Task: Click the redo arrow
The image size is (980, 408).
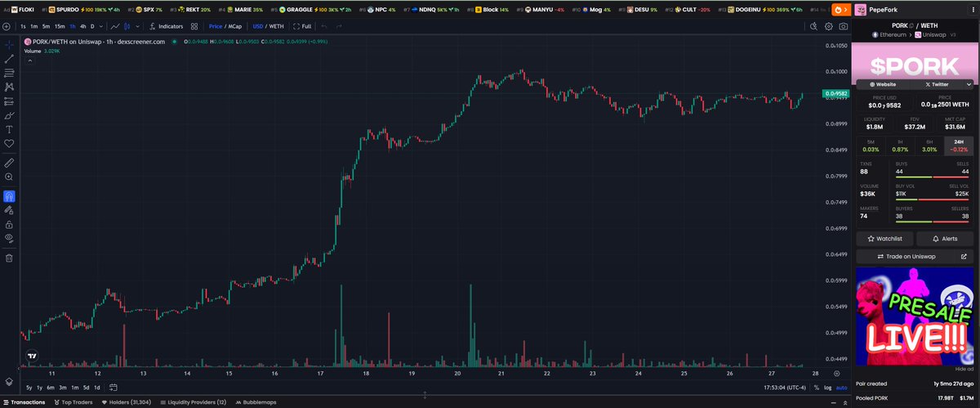Action: 339,26
